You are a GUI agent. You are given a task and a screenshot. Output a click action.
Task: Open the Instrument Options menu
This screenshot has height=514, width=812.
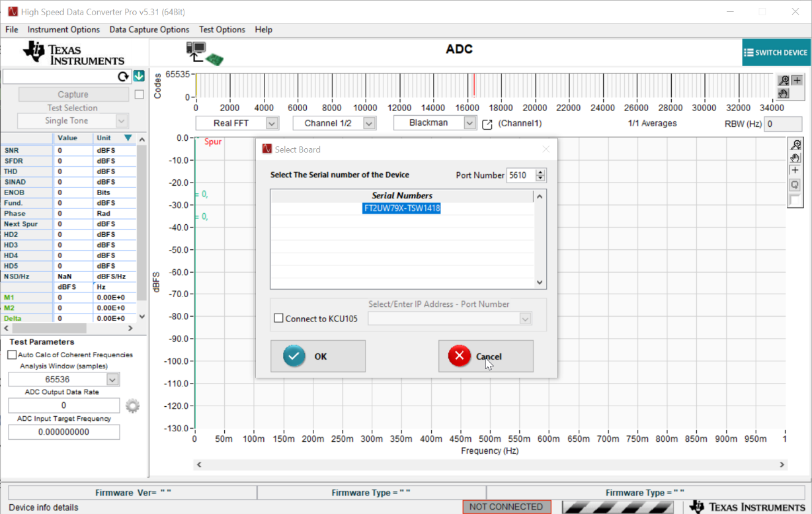(63, 30)
